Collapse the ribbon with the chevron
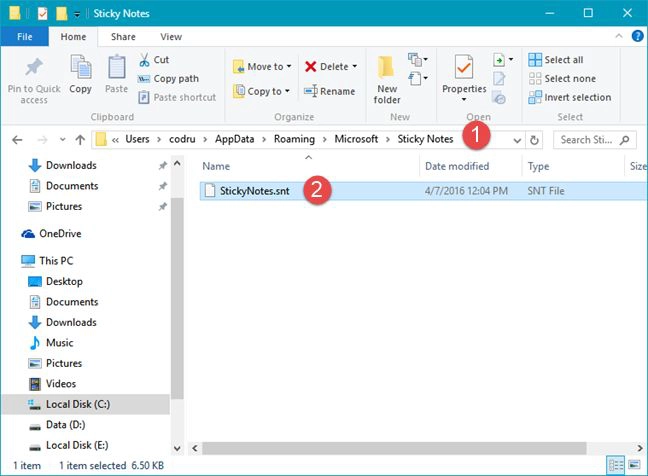 point(619,36)
